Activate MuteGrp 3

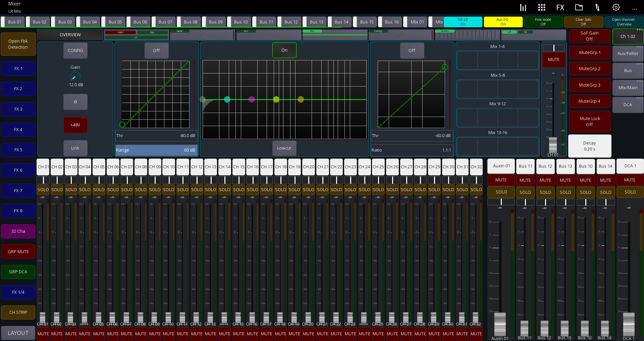pyautogui.click(x=589, y=85)
